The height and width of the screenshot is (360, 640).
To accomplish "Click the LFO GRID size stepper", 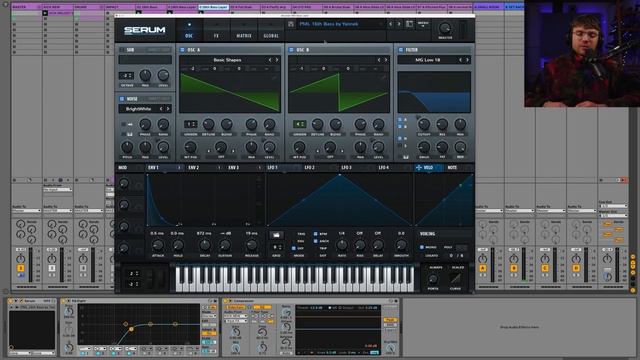I will (277, 247).
